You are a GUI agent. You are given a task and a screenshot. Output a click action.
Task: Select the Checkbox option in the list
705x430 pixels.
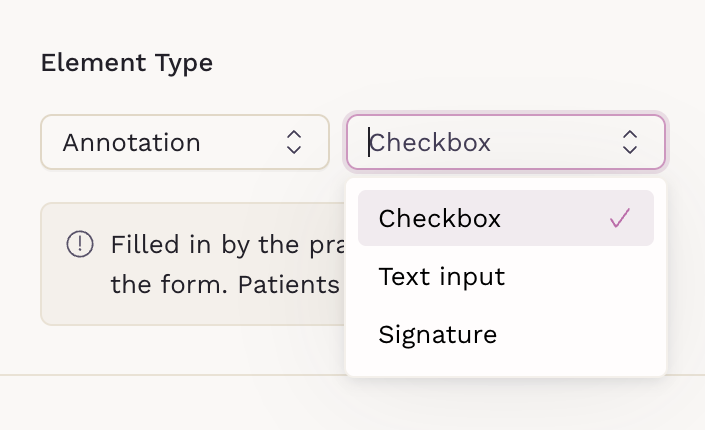(506, 218)
